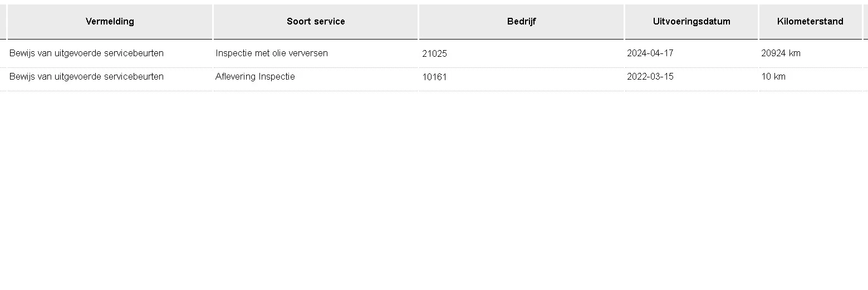Screen dimensions: 868x290
Task: Sort by the Vermelding column header
Action: pyautogui.click(x=110, y=22)
